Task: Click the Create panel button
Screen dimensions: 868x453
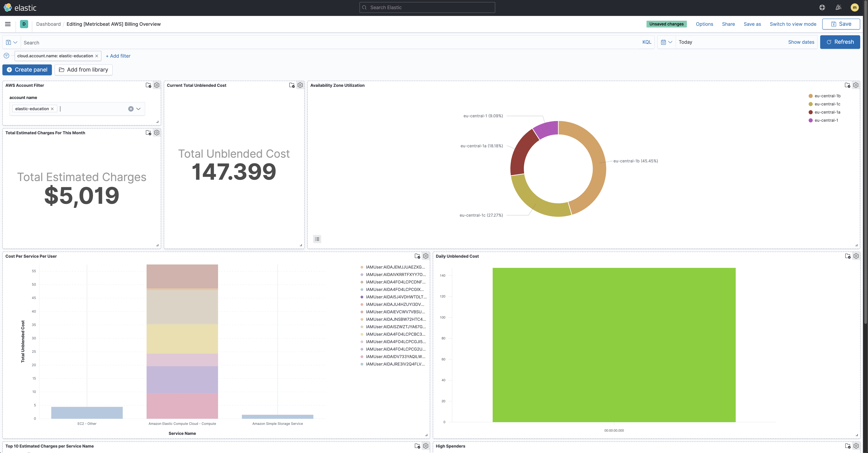Action: (27, 70)
